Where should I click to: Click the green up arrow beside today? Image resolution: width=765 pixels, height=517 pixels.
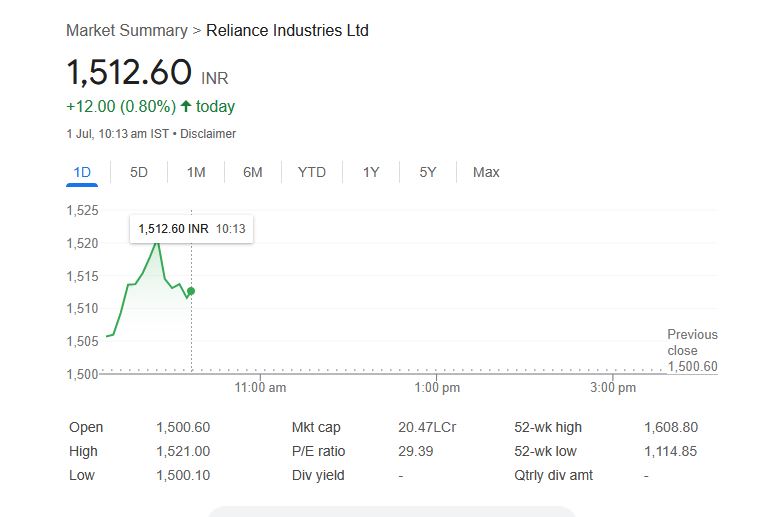[186, 106]
